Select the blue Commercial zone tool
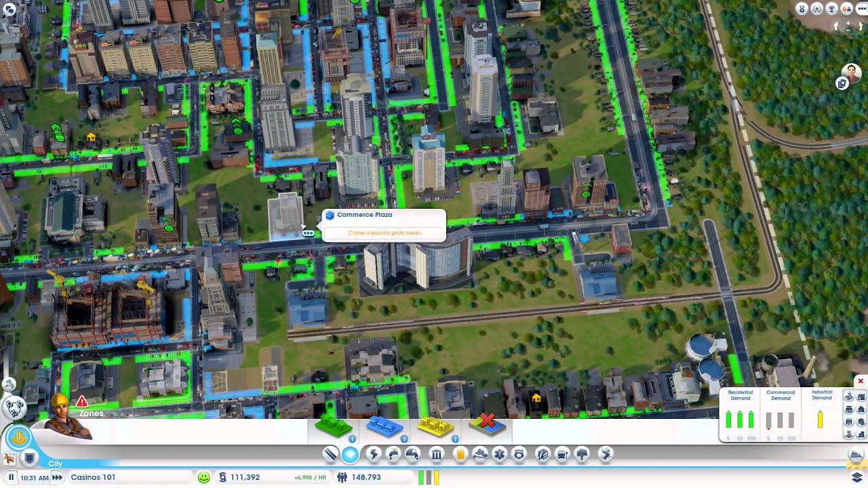 384,426
